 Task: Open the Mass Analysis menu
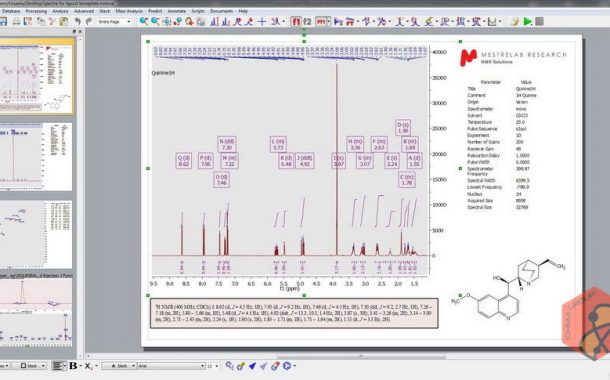pos(129,11)
